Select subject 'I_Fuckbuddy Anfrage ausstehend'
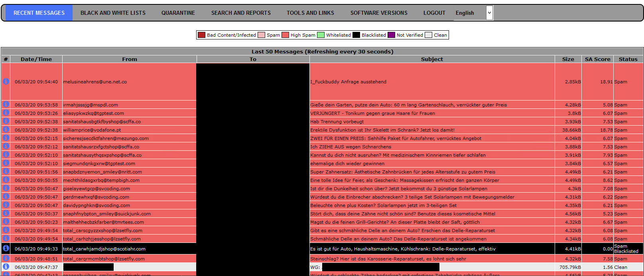Image resolution: width=644 pixels, height=276 pixels. tap(348, 82)
